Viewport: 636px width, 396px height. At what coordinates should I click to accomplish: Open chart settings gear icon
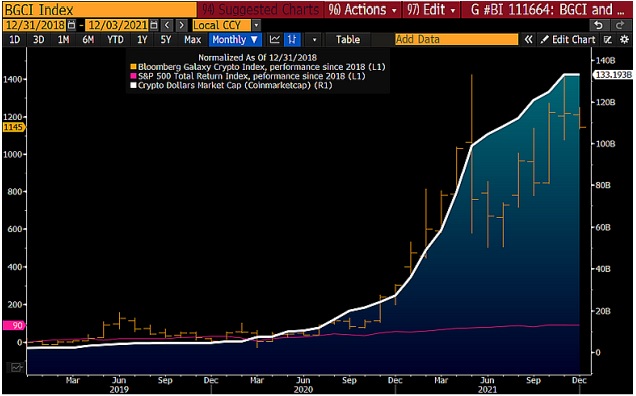pos(625,39)
